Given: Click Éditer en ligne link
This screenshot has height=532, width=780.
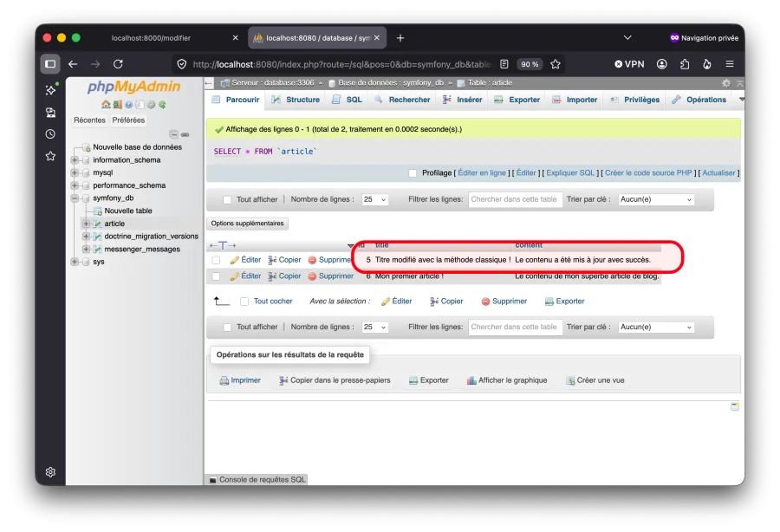Looking at the screenshot, I should pos(482,173).
